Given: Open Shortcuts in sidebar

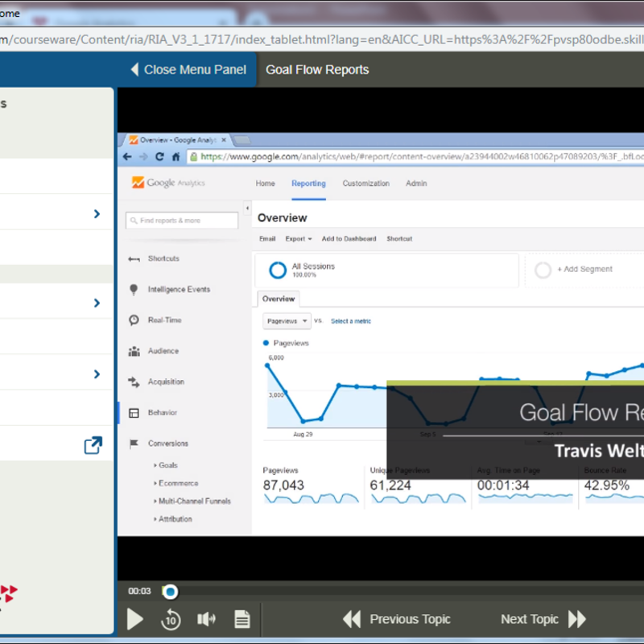Looking at the screenshot, I should tap(163, 258).
